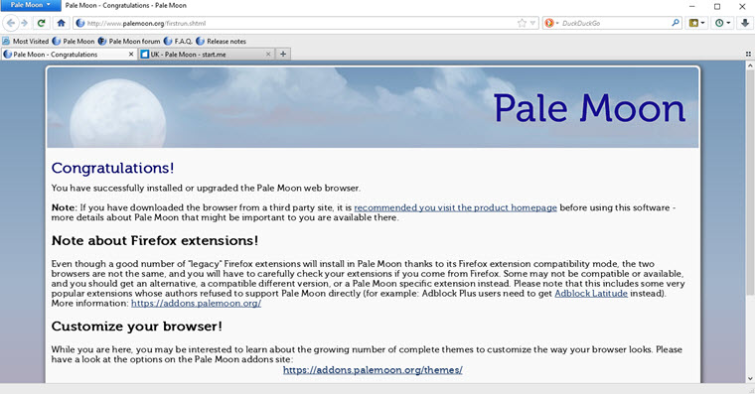Close the Pale Moon - Congratulations tab
Viewport: 755px width, 394px height.
pyautogui.click(x=131, y=54)
